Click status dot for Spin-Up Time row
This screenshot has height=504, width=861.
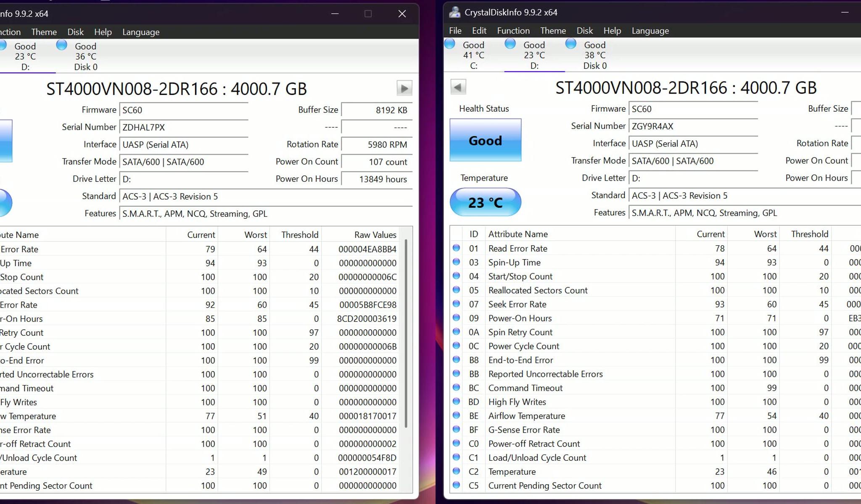click(x=456, y=262)
